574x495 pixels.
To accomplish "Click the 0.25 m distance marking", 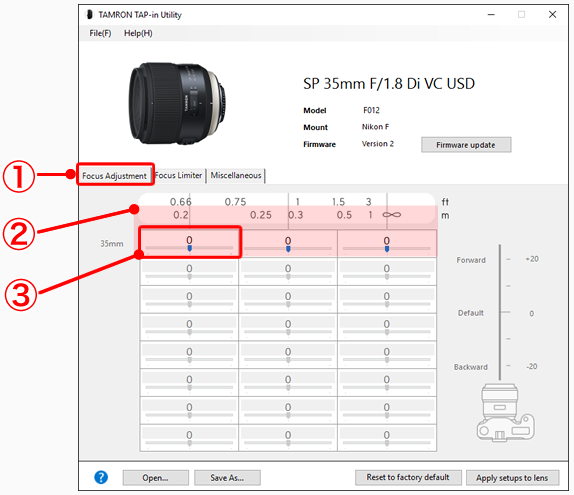I will click(x=261, y=215).
